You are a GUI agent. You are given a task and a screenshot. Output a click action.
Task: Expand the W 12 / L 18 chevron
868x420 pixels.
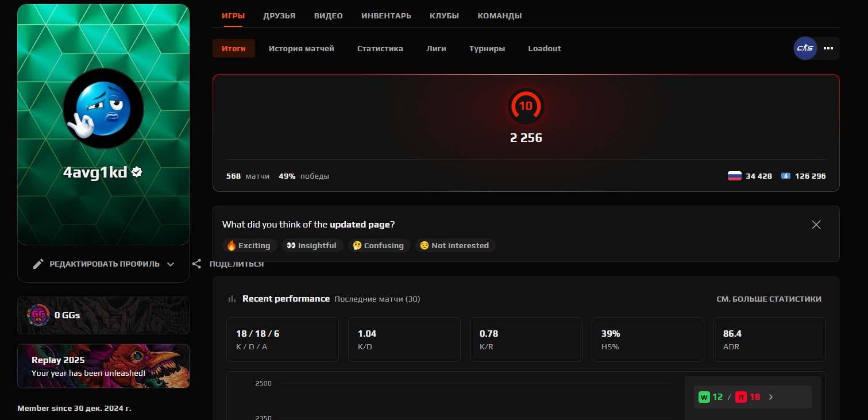pyautogui.click(x=771, y=396)
